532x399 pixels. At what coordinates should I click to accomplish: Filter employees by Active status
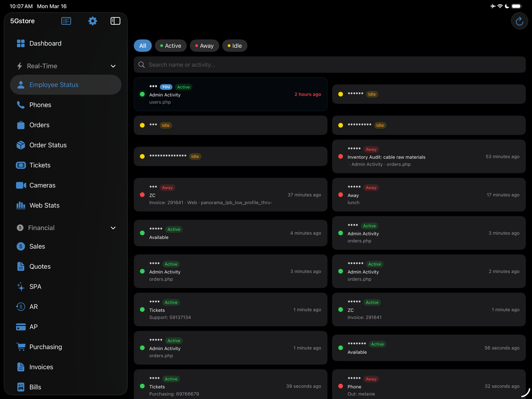171,46
